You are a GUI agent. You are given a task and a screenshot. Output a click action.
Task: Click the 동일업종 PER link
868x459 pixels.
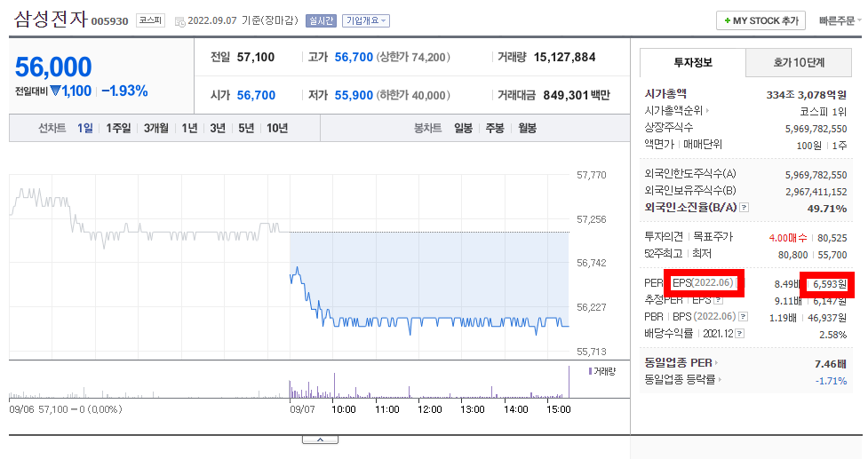pos(678,363)
